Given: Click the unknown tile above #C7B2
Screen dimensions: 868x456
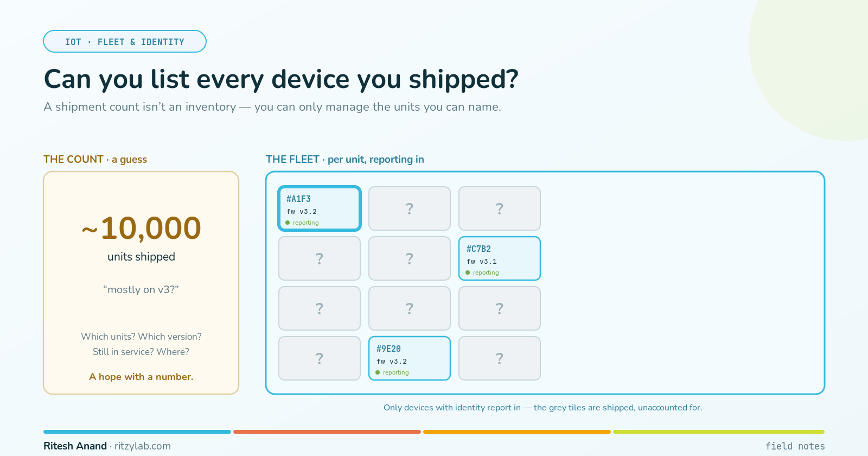Looking at the screenshot, I should point(500,208).
